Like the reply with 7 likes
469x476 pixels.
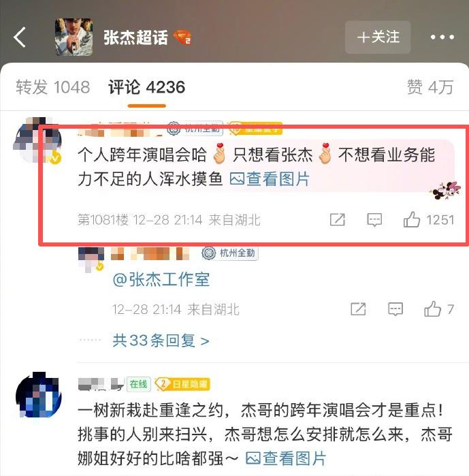(x=432, y=309)
